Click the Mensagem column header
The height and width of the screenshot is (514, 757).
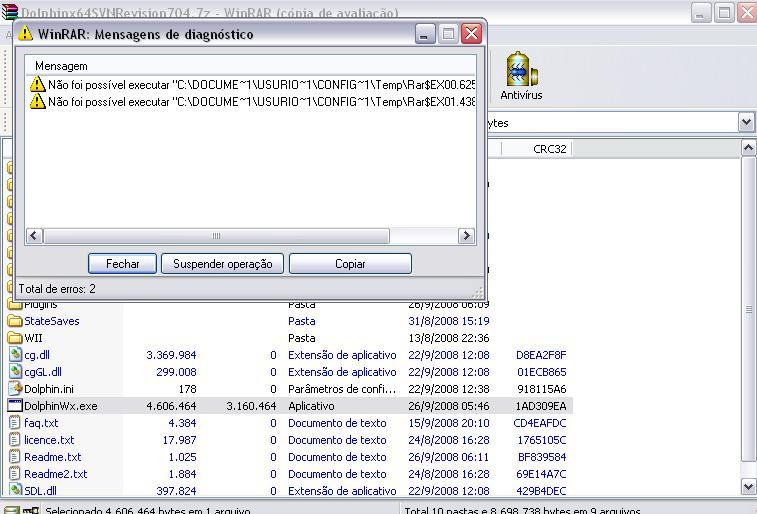(x=61, y=66)
